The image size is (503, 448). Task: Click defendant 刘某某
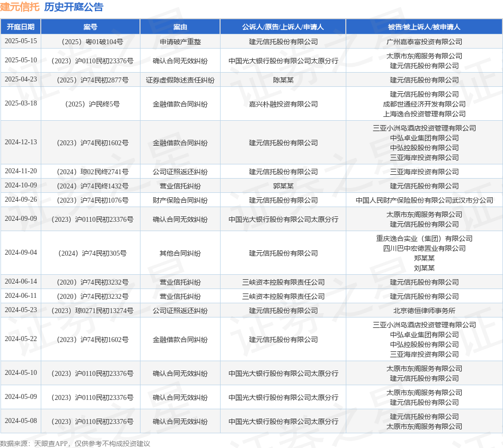[x=424, y=268]
